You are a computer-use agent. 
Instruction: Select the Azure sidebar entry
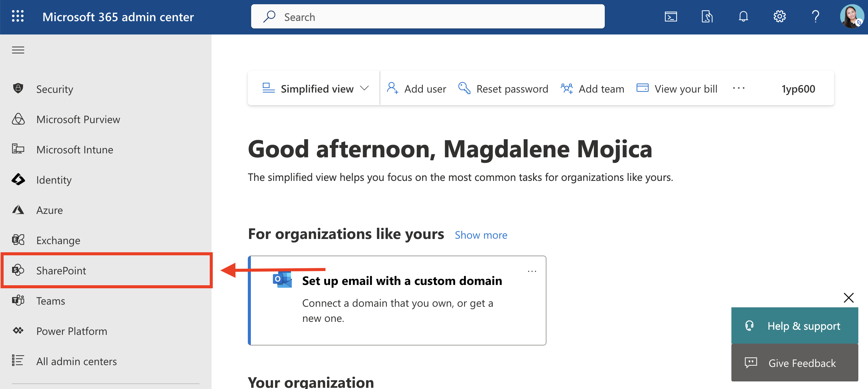(x=50, y=210)
